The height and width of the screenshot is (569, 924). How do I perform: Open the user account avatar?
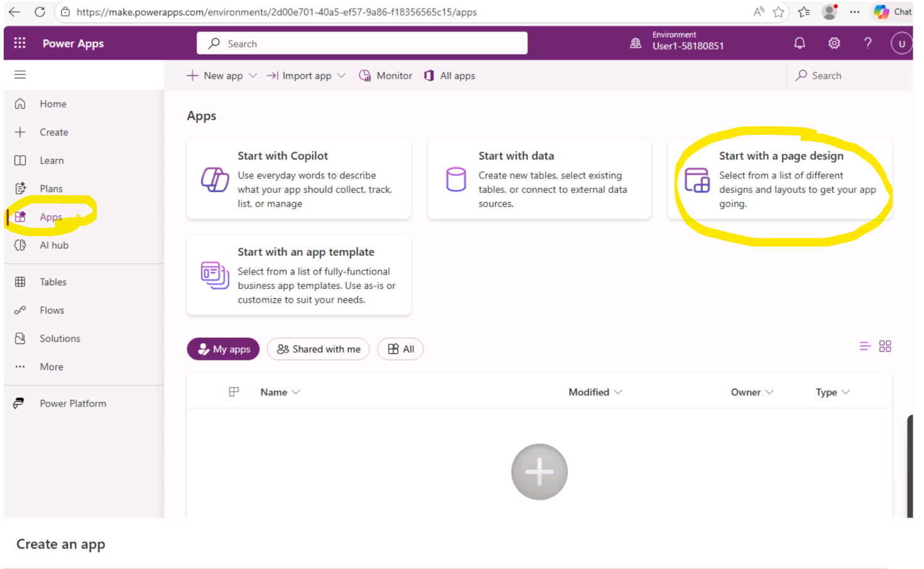(x=901, y=43)
